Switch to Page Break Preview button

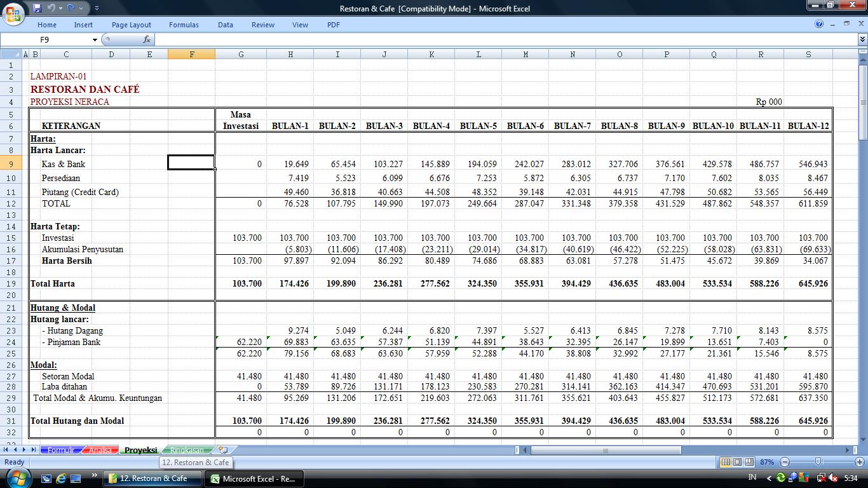point(749,462)
